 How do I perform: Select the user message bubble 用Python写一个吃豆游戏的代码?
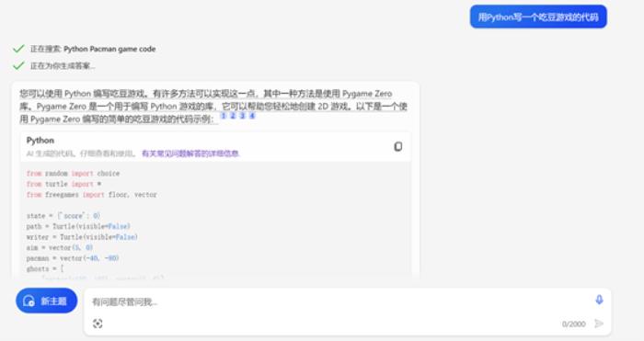(x=538, y=17)
